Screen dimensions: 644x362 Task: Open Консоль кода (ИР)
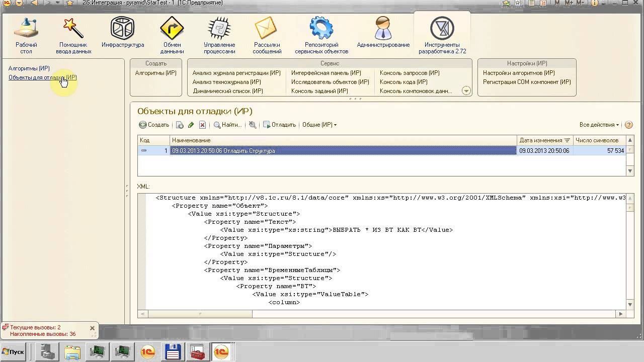[404, 82]
